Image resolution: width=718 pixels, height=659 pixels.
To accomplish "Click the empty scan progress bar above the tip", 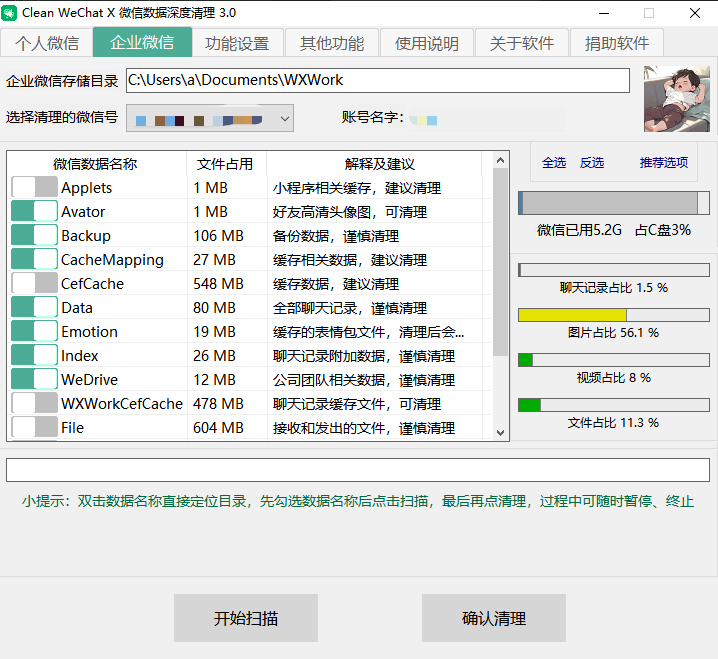I will point(358,470).
